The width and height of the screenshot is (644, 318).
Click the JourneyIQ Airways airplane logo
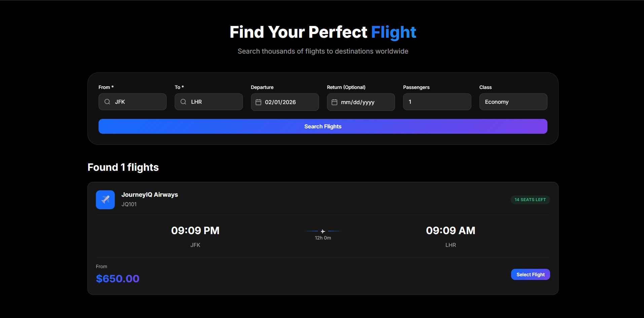tap(105, 200)
